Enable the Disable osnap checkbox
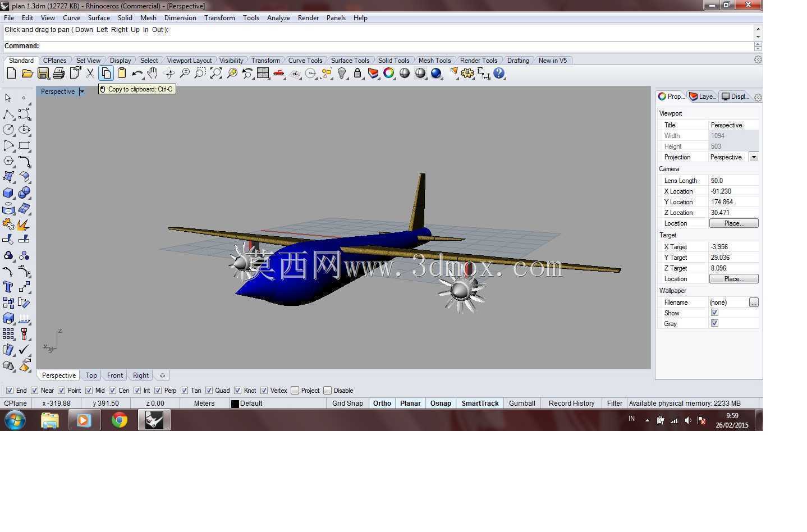Viewport: 807px width, 532px height. [x=327, y=391]
